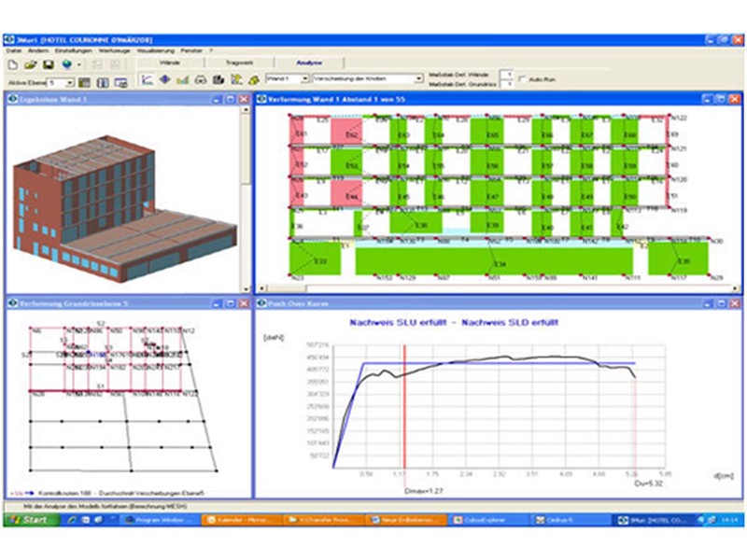Open the Aktive Ebene dropdown
The width and height of the screenshot is (747, 560).
point(68,83)
